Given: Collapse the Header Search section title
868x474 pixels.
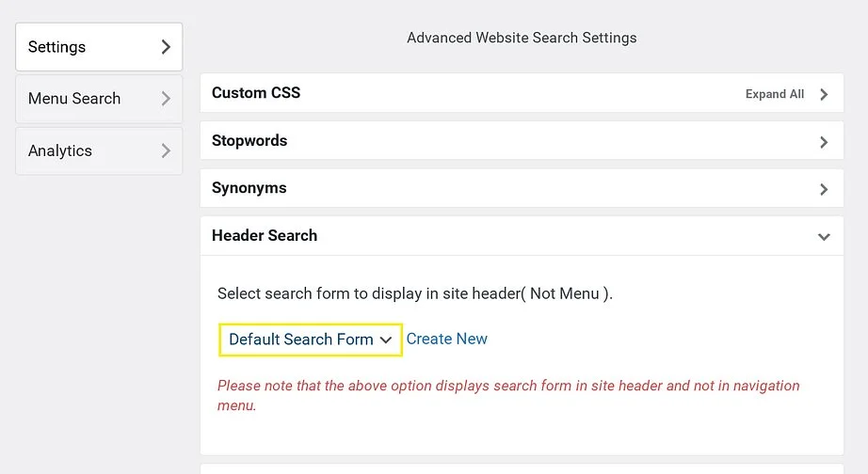Looking at the screenshot, I should (265, 236).
